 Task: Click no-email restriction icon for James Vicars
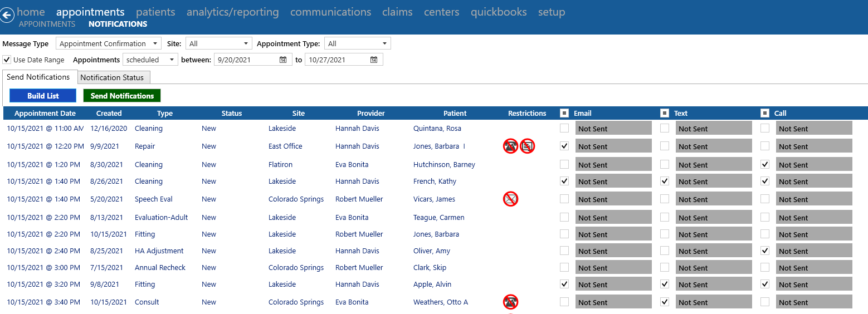pyautogui.click(x=510, y=199)
